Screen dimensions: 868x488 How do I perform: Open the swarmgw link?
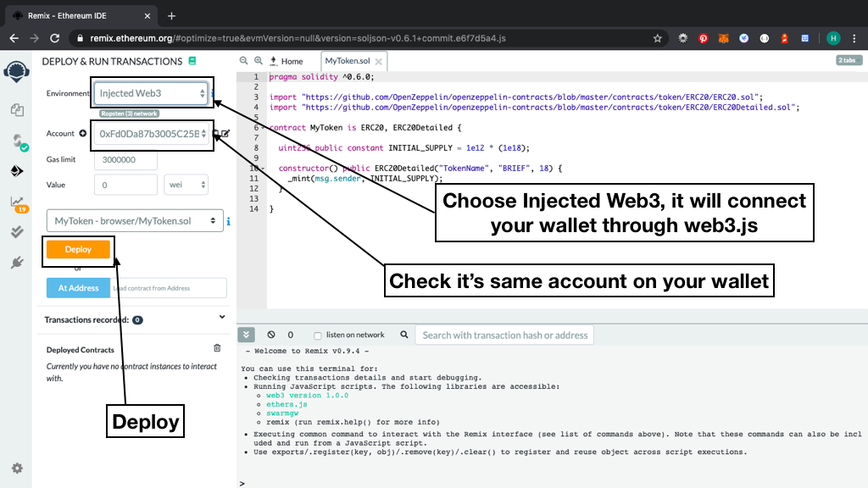click(x=282, y=413)
